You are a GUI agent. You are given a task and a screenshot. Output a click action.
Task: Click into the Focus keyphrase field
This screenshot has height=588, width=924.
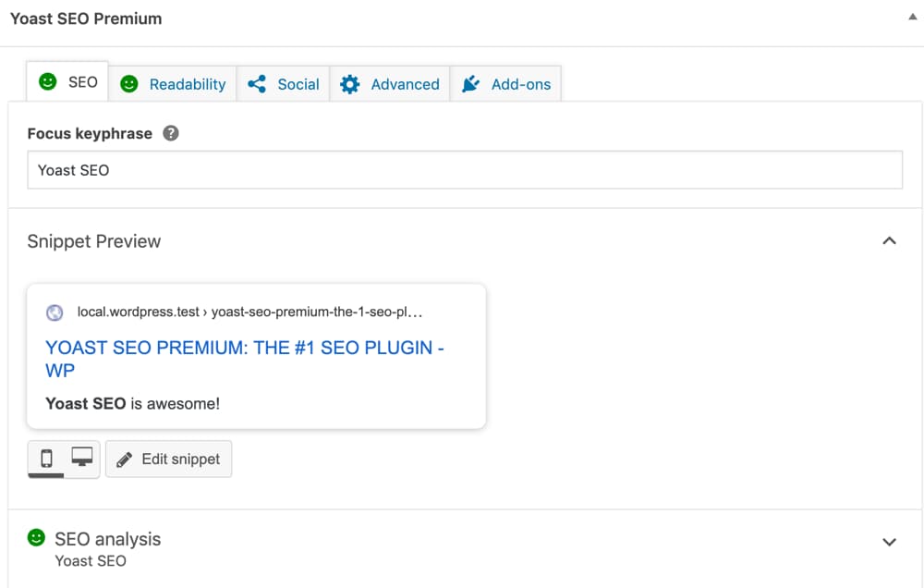(x=465, y=170)
